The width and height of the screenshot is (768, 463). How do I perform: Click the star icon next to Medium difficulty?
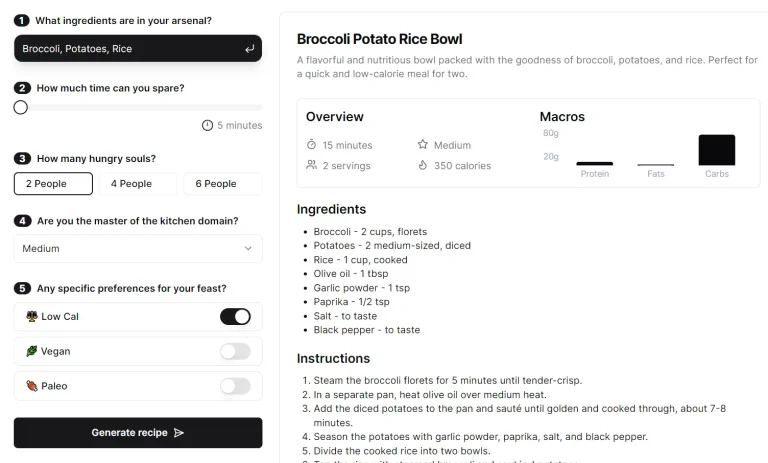423,145
